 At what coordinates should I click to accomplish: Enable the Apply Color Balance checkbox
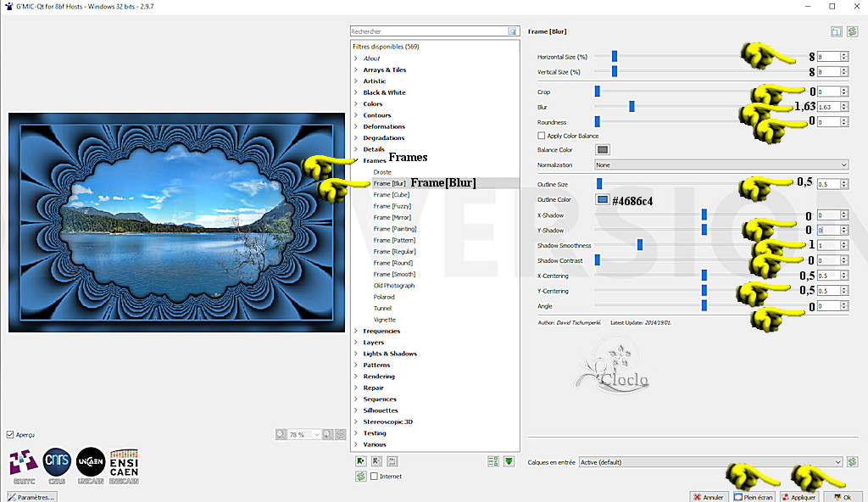click(x=542, y=136)
